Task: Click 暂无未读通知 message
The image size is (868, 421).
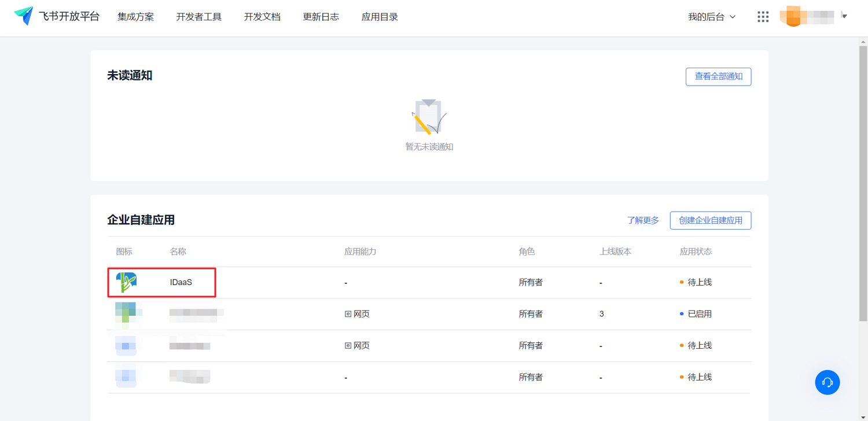Action: (429, 147)
